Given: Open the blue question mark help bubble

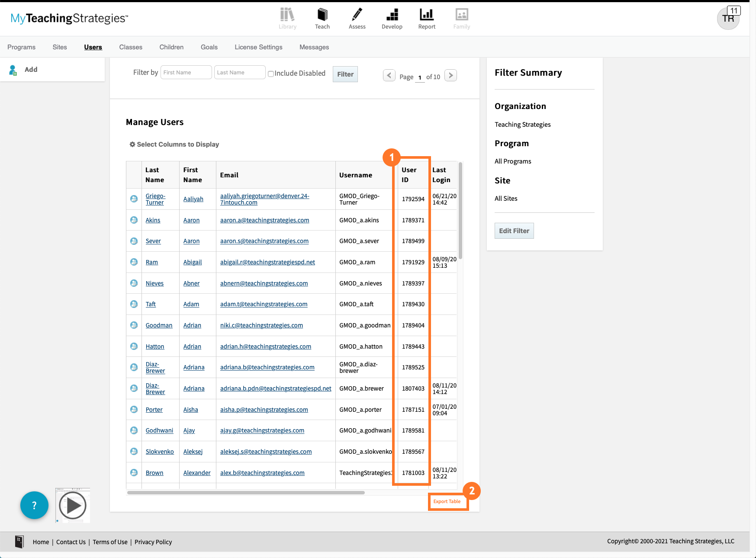Looking at the screenshot, I should point(34,505).
